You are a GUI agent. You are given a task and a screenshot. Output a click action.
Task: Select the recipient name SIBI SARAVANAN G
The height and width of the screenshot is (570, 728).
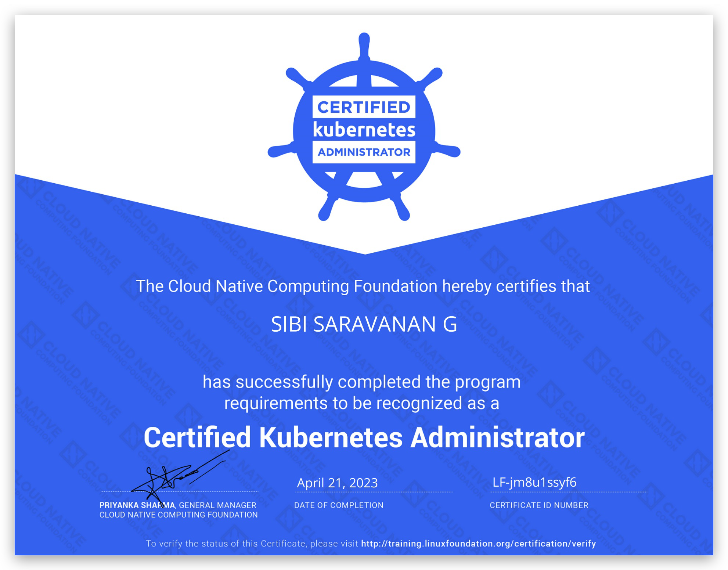pos(364,324)
